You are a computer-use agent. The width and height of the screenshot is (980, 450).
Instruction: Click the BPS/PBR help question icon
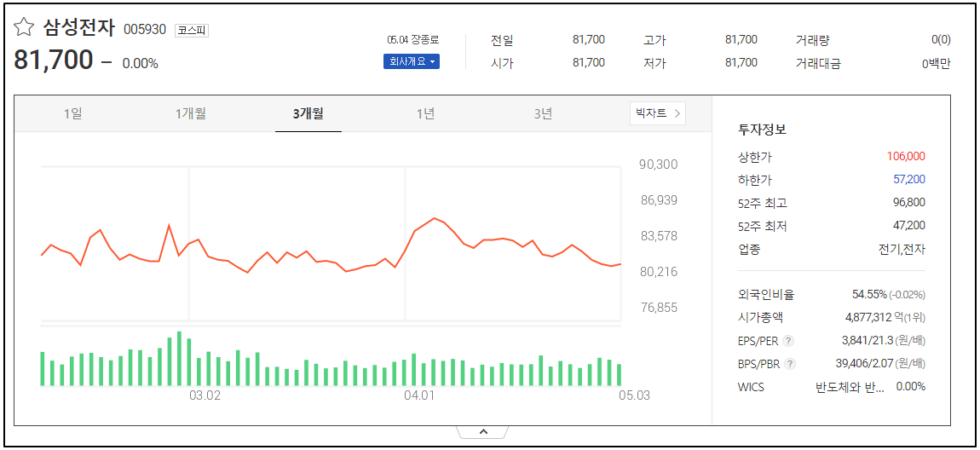click(x=790, y=363)
